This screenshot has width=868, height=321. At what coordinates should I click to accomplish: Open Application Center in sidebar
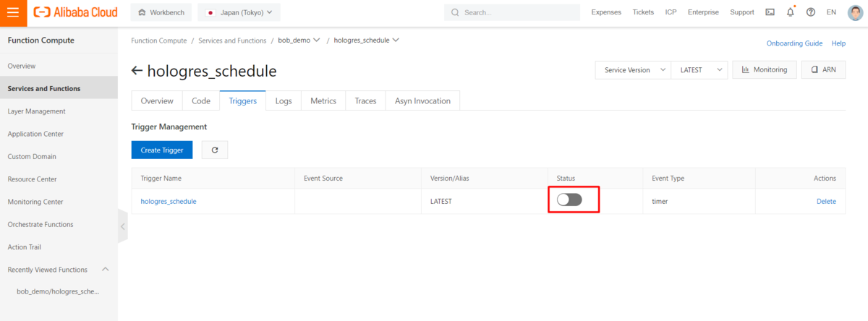tap(59, 134)
